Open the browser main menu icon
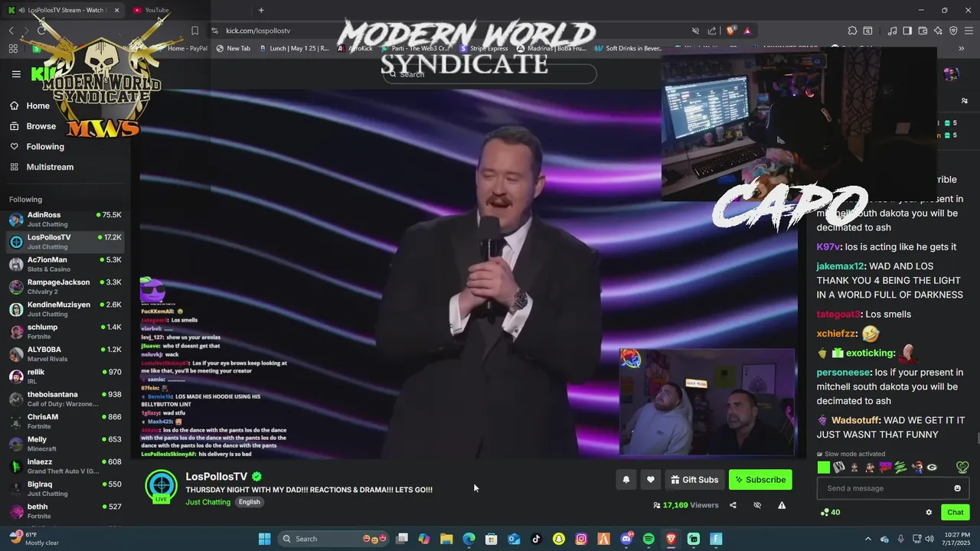The width and height of the screenshot is (980, 551). [969, 31]
